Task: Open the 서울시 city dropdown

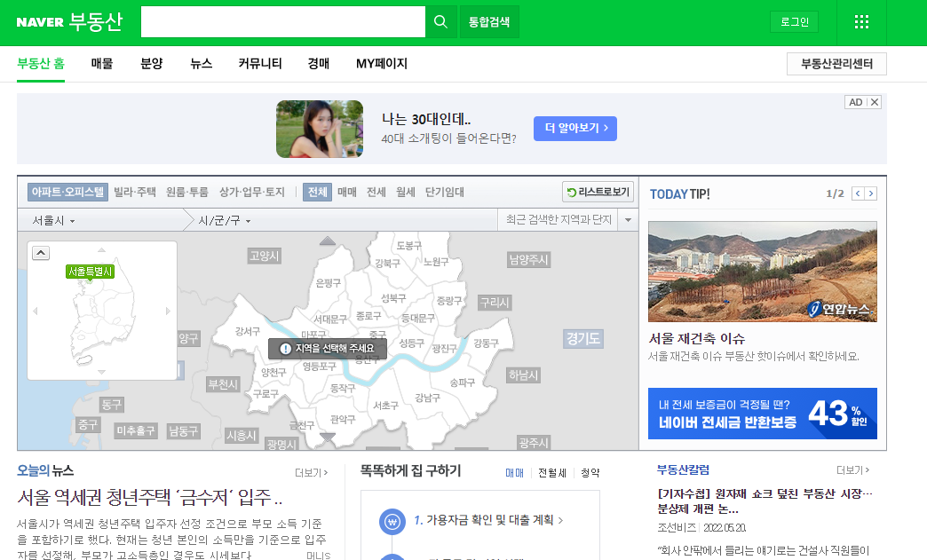Action: pos(53,221)
